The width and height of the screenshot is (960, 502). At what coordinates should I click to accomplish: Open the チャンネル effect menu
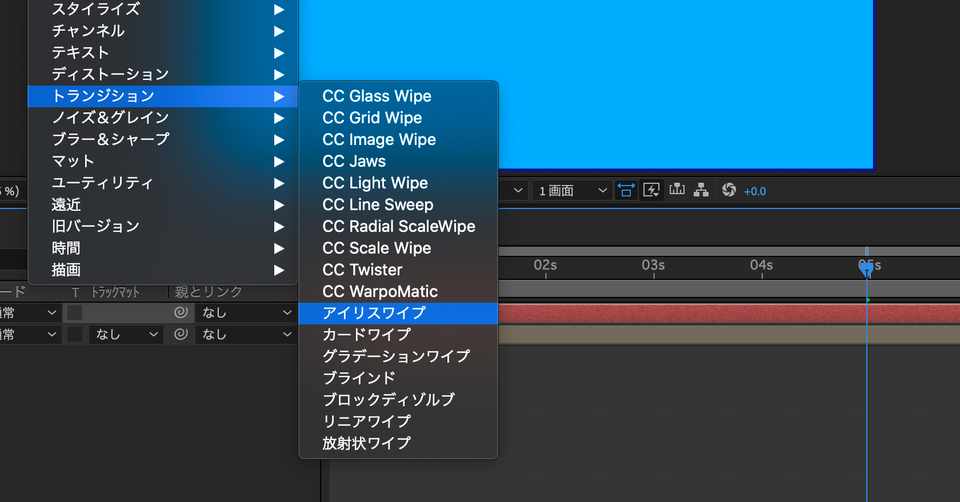163,31
